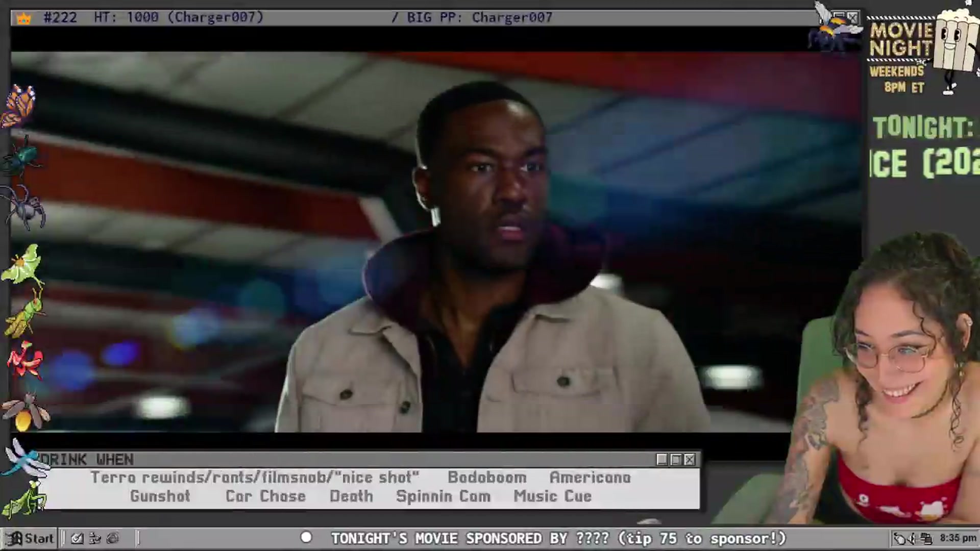Click the "Gunshot" drink rule
The height and width of the screenshot is (551, 980).
(x=160, y=496)
